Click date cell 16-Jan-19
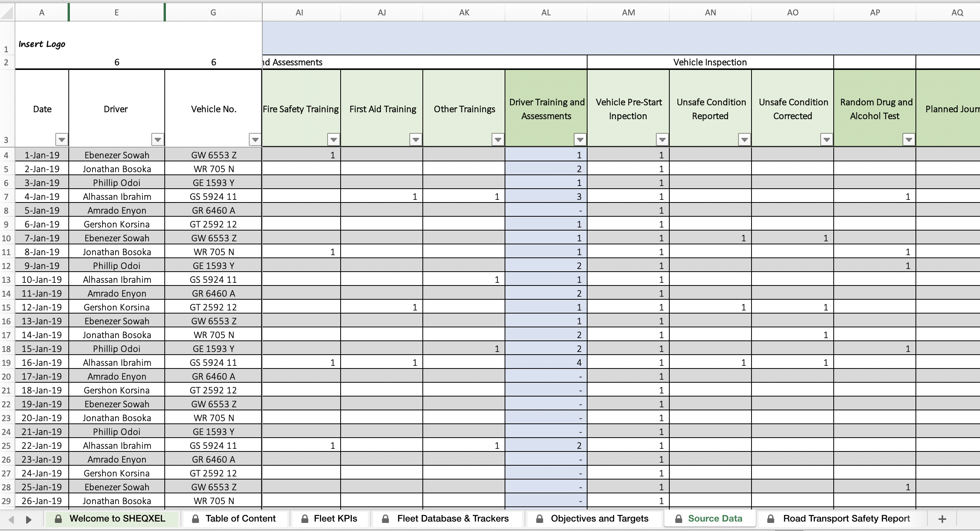The width and height of the screenshot is (980, 531). point(42,362)
